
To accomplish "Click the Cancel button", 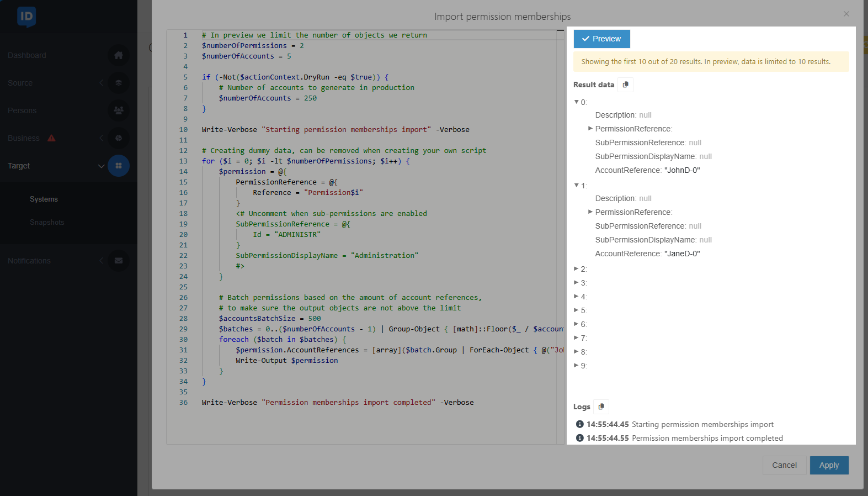I will [x=784, y=465].
